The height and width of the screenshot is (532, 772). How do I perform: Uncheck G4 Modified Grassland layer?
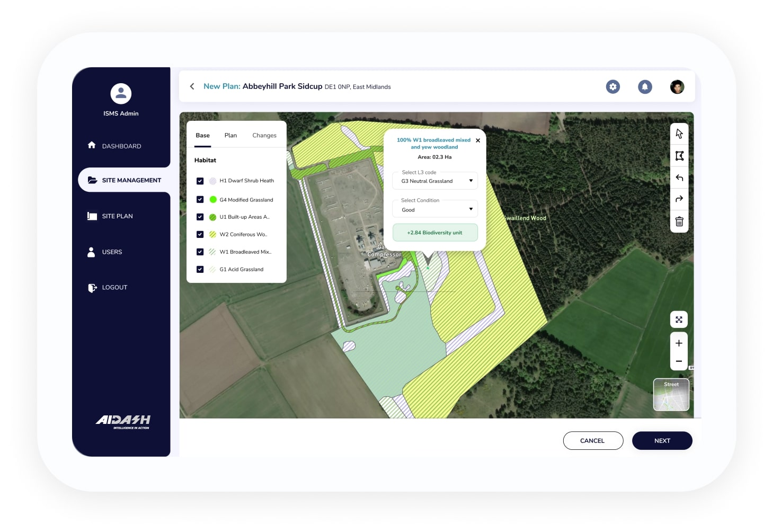pos(200,200)
